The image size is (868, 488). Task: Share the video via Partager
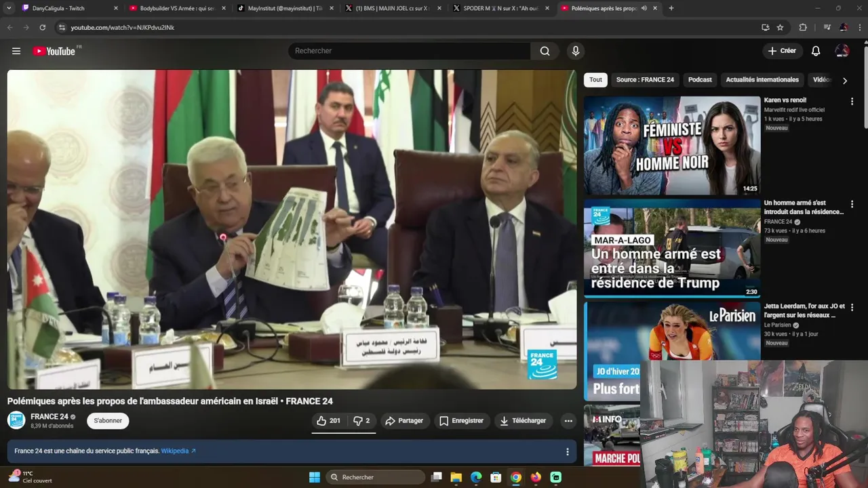(x=404, y=421)
